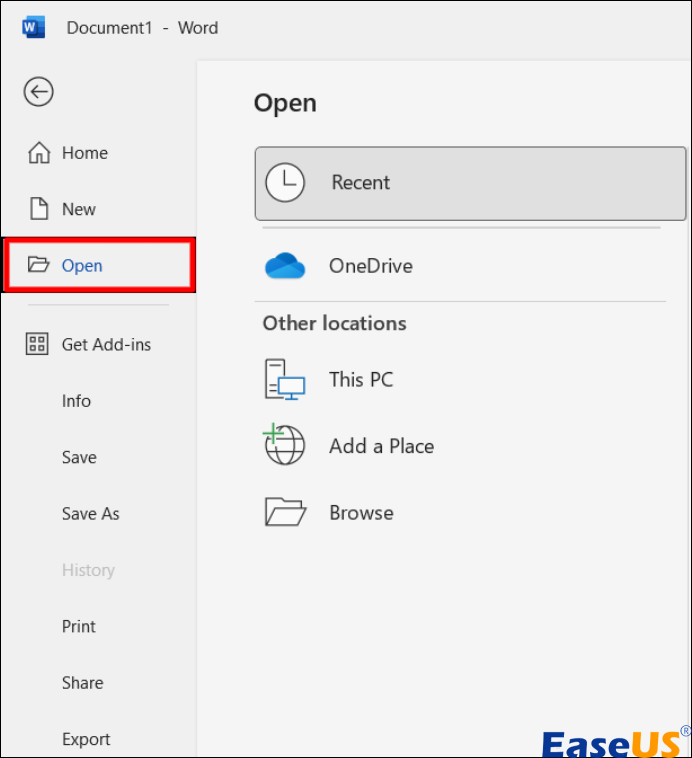692x758 pixels.
Task: Click the back arrow icon
Action: pos(38,93)
